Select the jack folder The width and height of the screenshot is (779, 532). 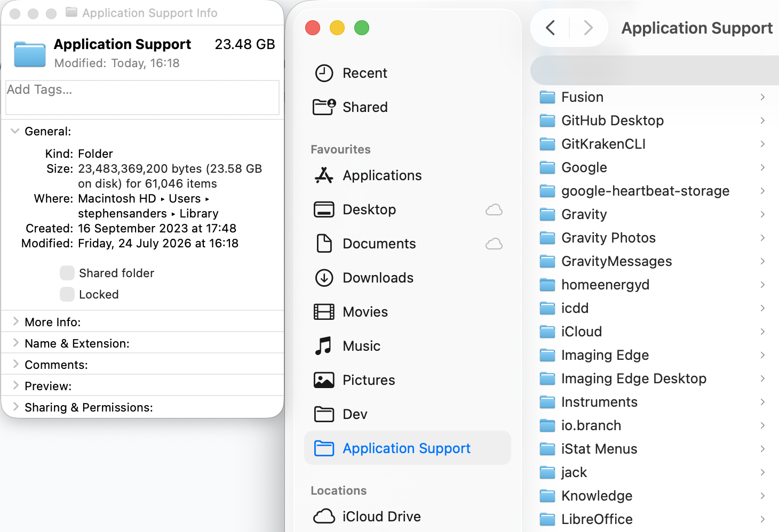[655, 472]
